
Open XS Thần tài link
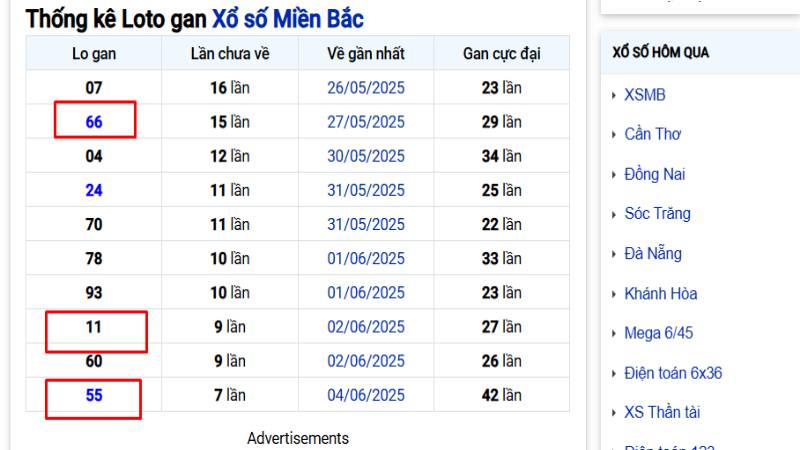tap(662, 412)
